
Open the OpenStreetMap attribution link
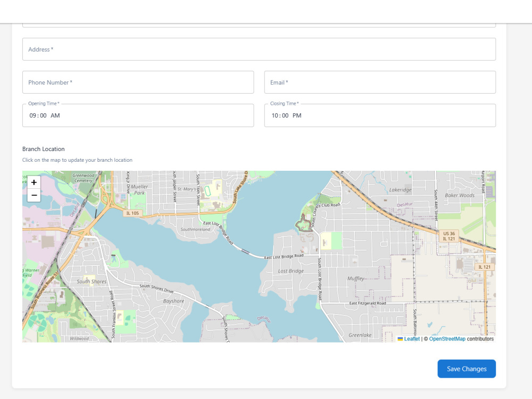[x=447, y=338]
